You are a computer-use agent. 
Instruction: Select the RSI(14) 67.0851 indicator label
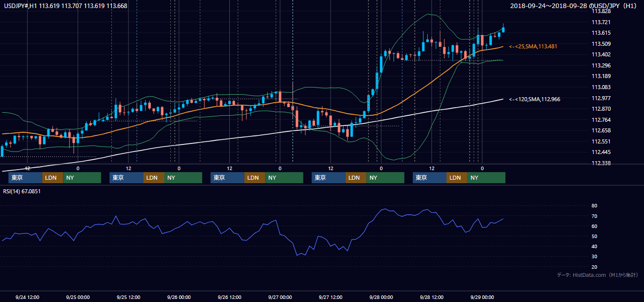[22, 191]
